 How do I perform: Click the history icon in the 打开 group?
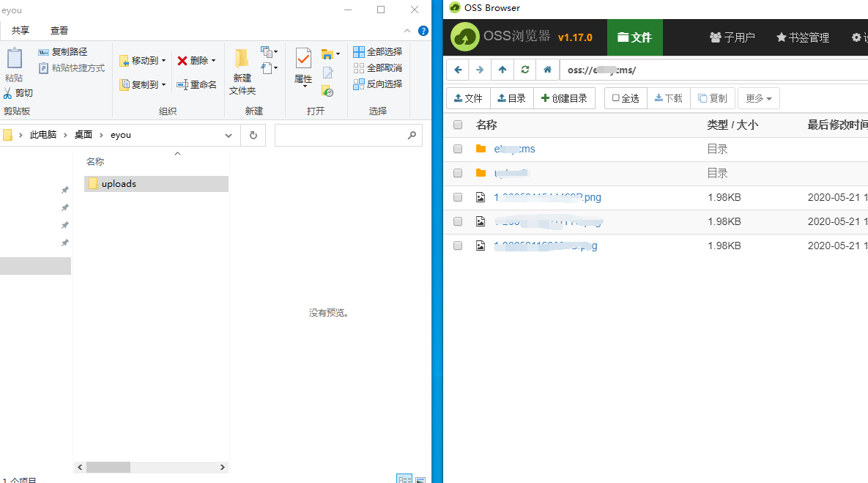coord(327,91)
